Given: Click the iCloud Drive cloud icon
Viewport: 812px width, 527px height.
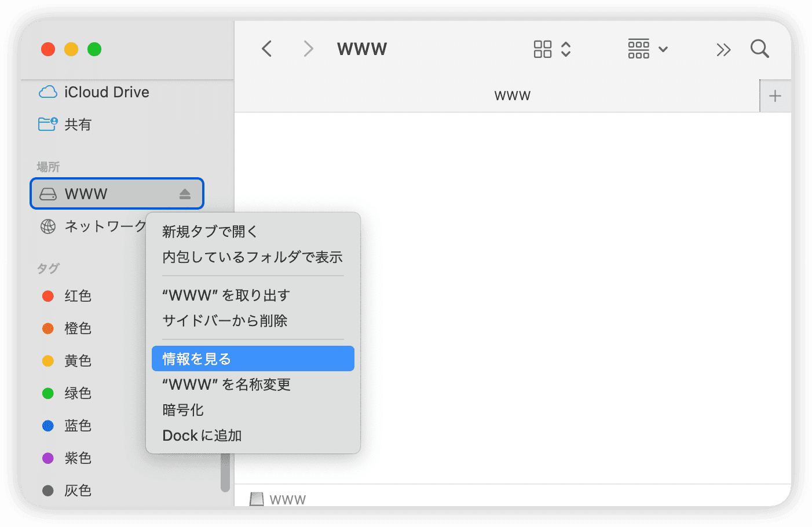Looking at the screenshot, I should pyautogui.click(x=48, y=92).
